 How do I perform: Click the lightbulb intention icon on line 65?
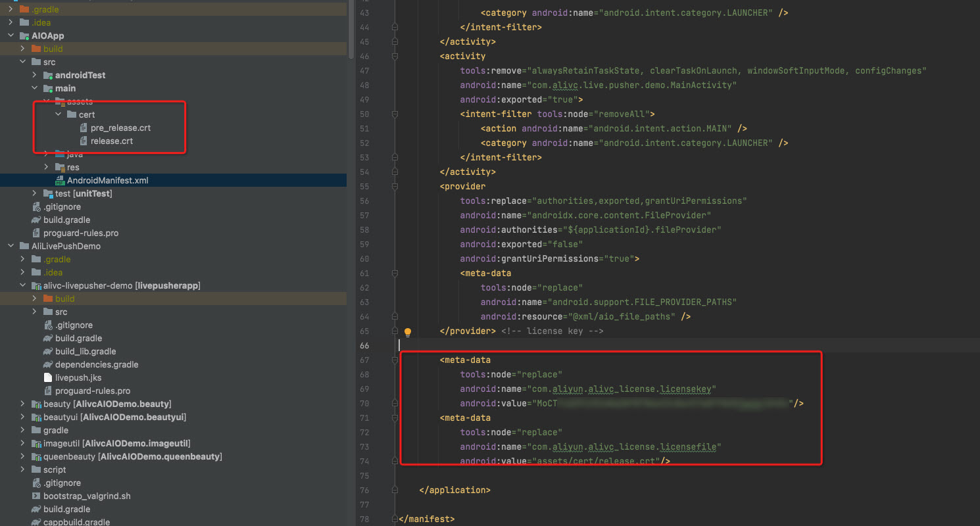click(x=408, y=332)
